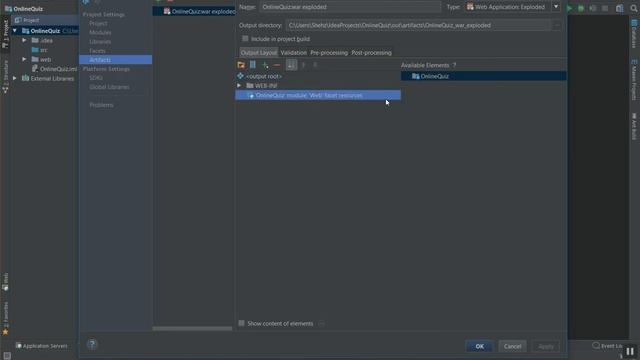640x360 pixels.
Task: Collapse the OnlineQuiz project root node
Action: click(15, 31)
